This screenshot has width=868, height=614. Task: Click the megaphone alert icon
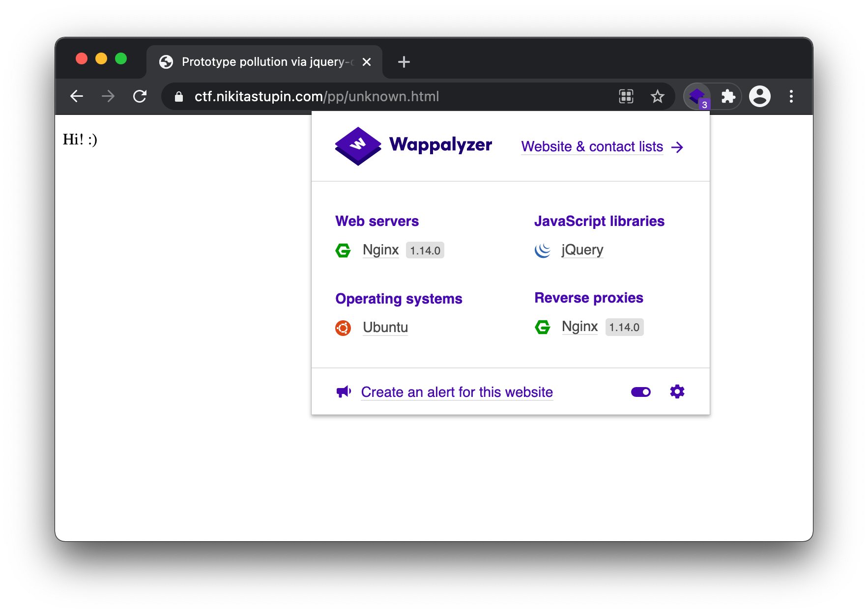[x=344, y=391]
